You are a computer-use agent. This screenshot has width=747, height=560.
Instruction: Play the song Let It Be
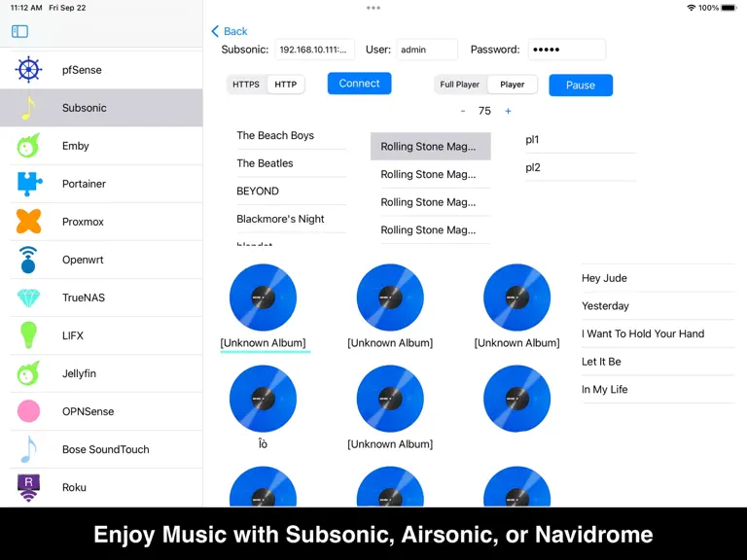click(658, 362)
